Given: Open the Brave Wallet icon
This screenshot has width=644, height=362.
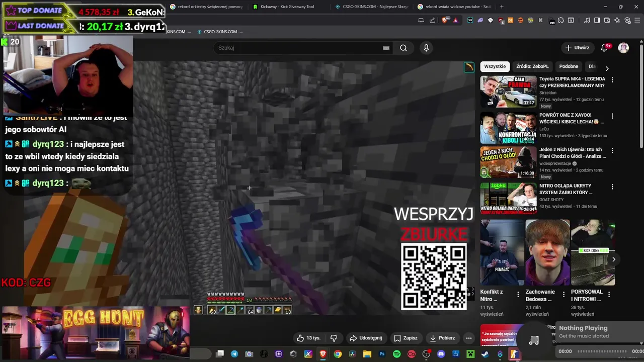Looking at the screenshot, I should click(x=607, y=20).
